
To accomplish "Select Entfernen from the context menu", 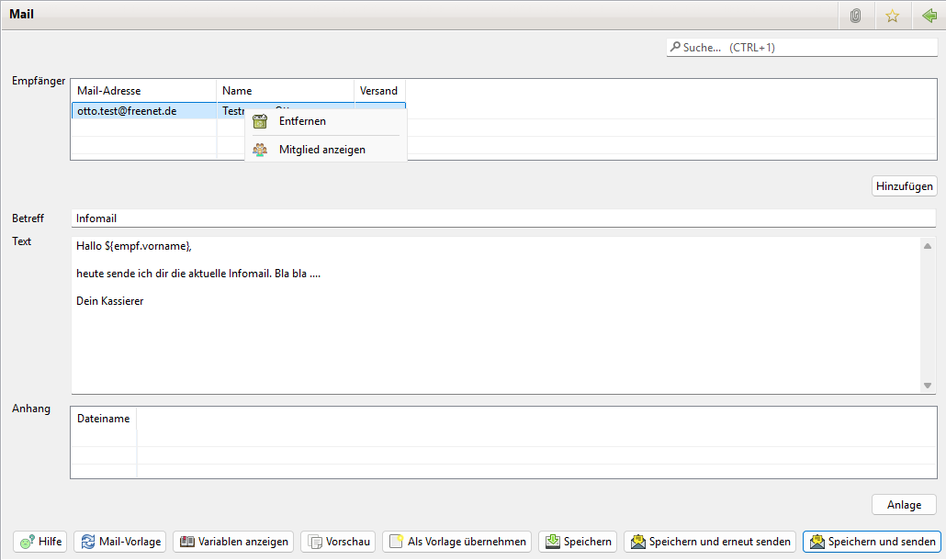I will 302,121.
